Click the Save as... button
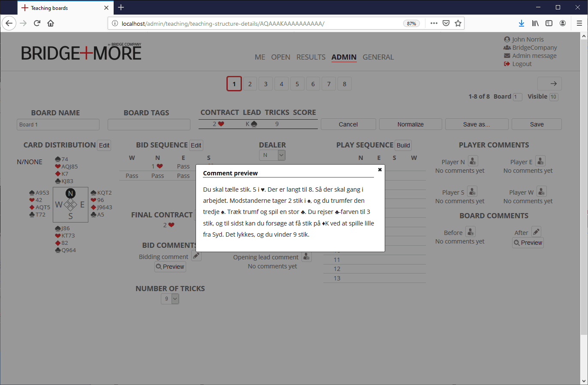 (x=476, y=124)
